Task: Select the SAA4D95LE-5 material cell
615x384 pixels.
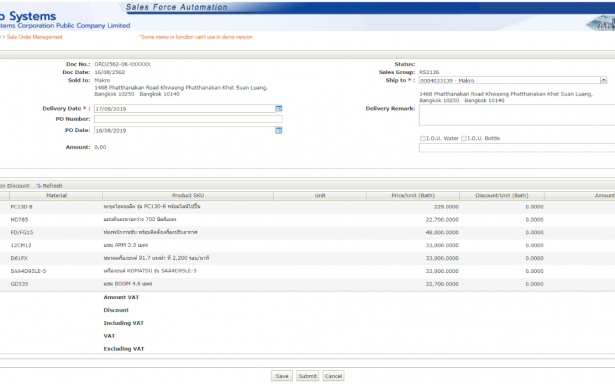Action: click(x=28, y=271)
